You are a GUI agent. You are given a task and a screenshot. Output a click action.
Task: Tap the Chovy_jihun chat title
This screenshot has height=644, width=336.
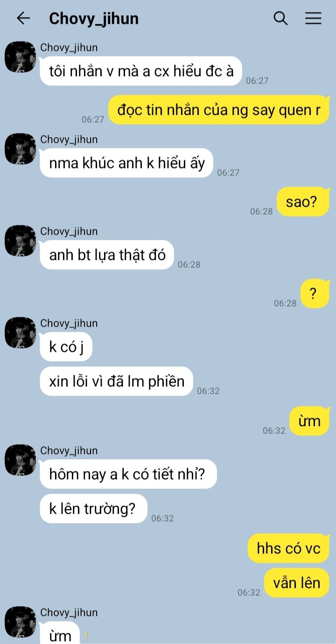94,19
